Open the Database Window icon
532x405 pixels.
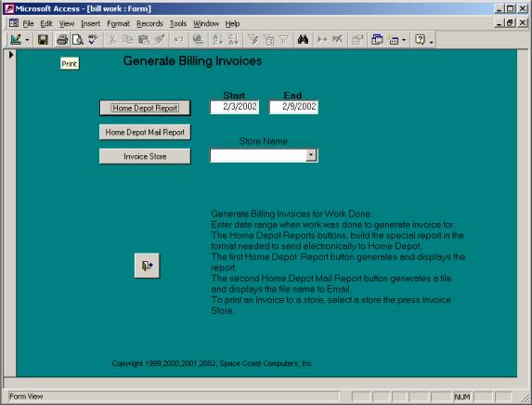(x=377, y=40)
